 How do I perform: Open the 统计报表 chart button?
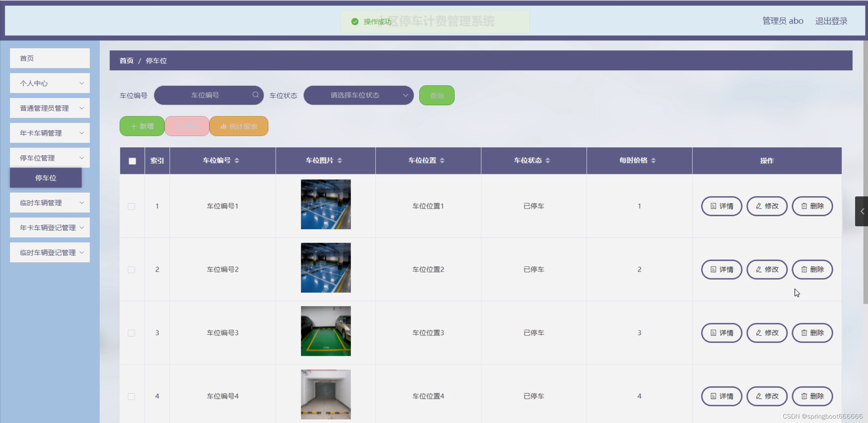(x=239, y=126)
